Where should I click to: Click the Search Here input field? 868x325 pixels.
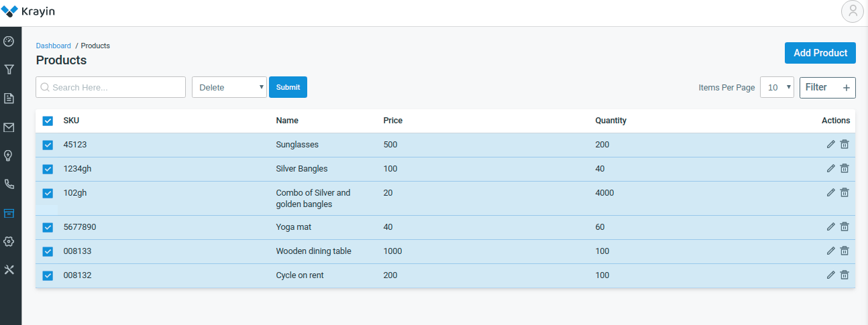[111, 87]
